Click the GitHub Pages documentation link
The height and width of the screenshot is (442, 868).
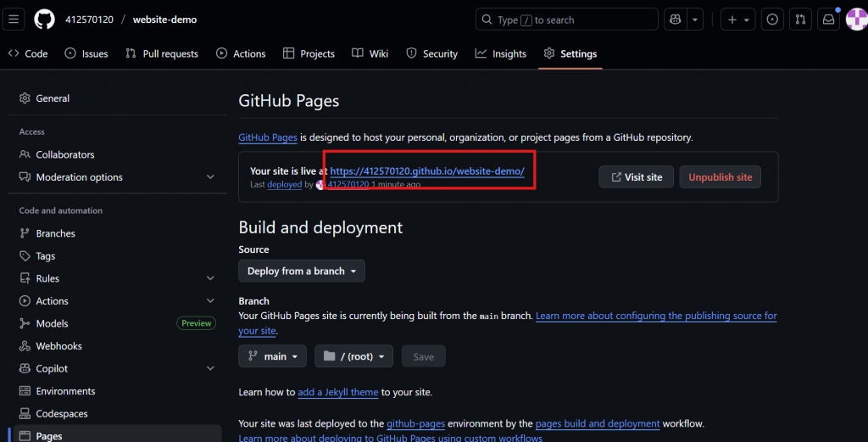click(x=268, y=137)
